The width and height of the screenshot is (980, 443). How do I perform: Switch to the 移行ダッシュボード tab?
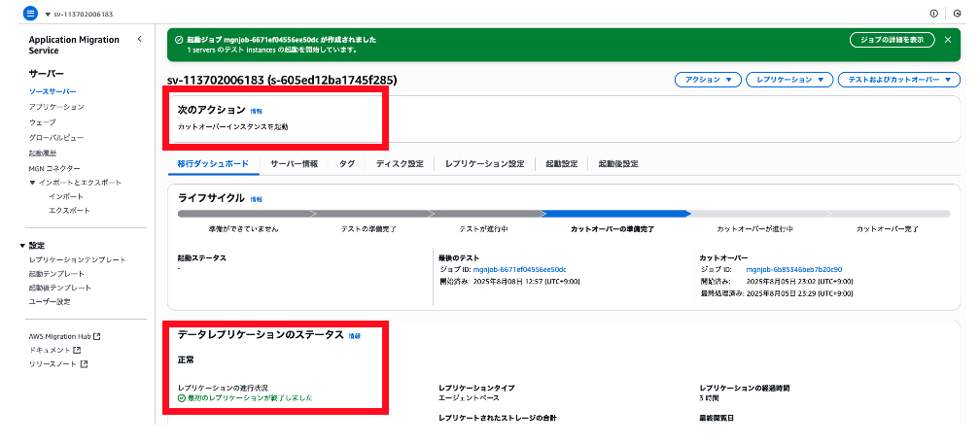213,164
